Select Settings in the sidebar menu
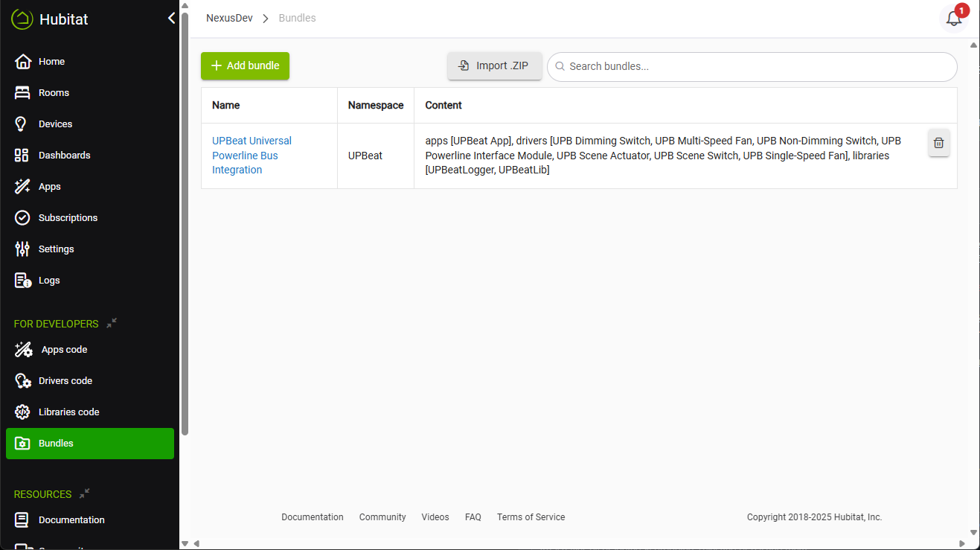Viewport: 980px width, 550px height. coord(56,249)
